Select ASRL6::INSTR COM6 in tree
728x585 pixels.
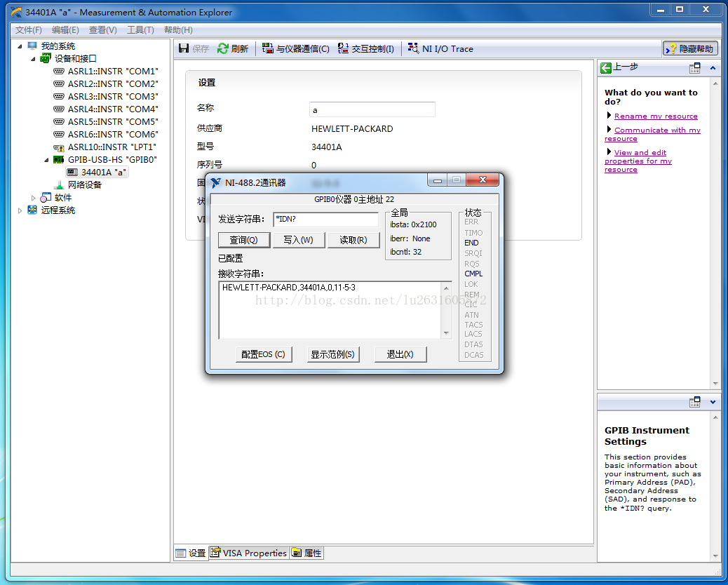click(113, 134)
